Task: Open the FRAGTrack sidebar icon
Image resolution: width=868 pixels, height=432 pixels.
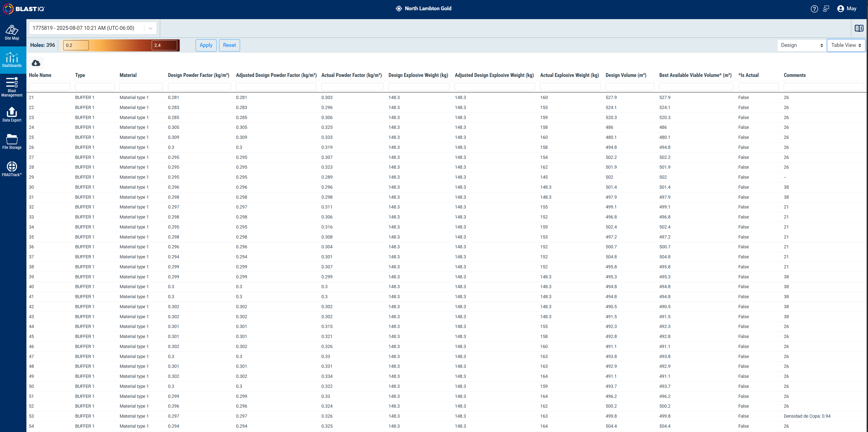Action: (x=12, y=169)
